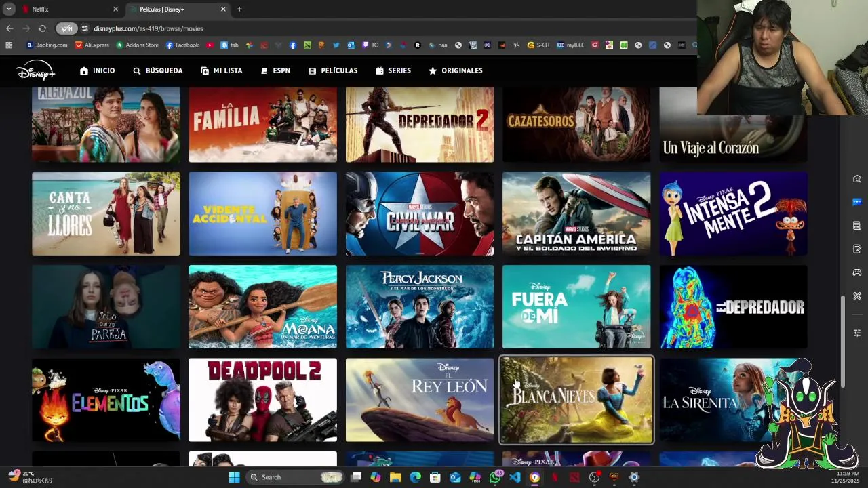The image size is (868, 488).
Task: Open the Depredador 2 movie thumbnail
Action: click(x=420, y=125)
